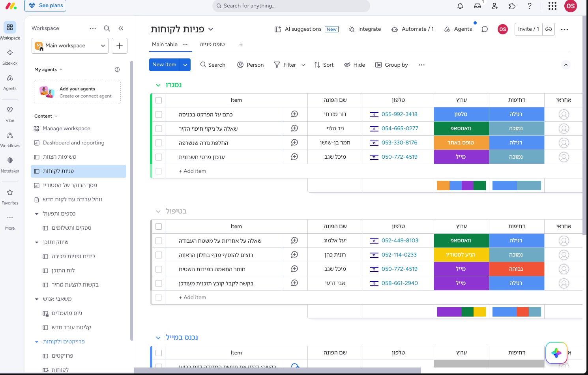Open the Main workspace dropdown
The image size is (588, 375).
(70, 46)
